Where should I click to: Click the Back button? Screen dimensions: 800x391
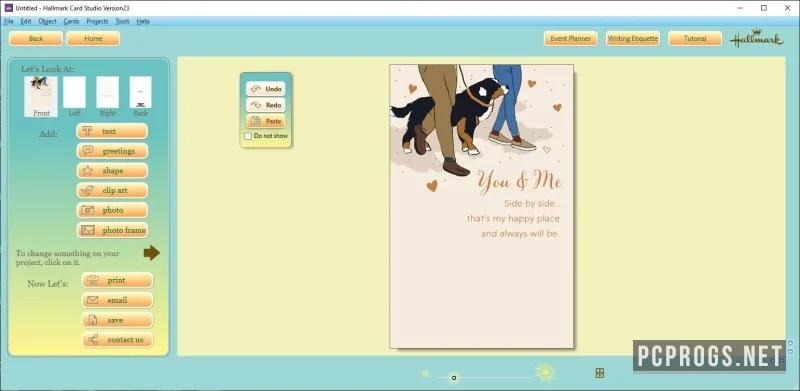(36, 38)
